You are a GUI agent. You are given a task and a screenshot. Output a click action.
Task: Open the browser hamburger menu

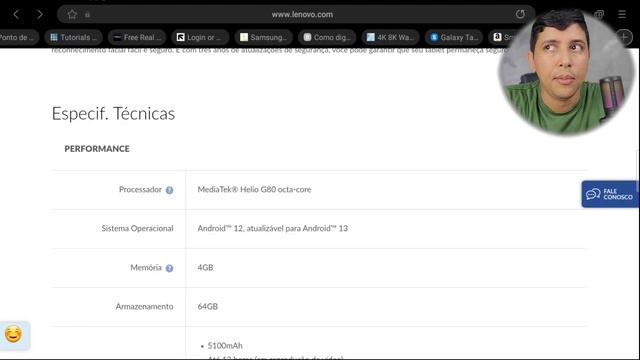pyautogui.click(x=622, y=14)
